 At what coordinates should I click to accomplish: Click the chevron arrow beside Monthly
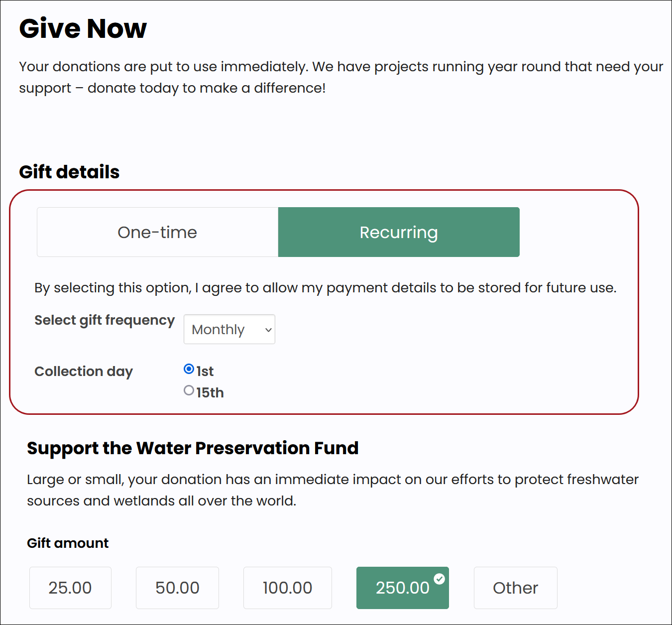pyautogui.click(x=268, y=330)
